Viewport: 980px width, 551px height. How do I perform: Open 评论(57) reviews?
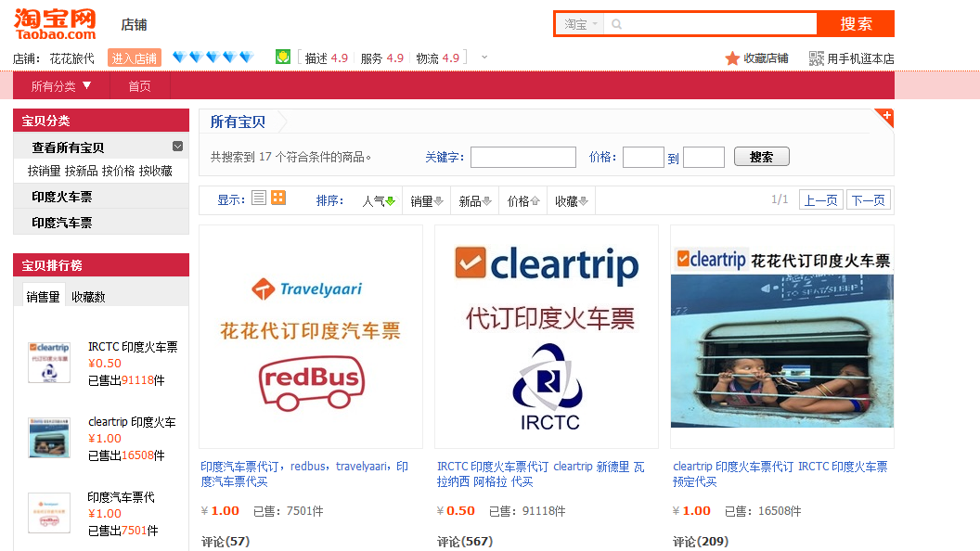(x=225, y=542)
